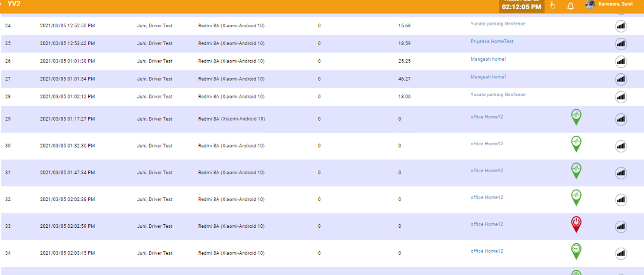The height and width of the screenshot is (275, 644).
Task: Open Yusata parking Geofence link in row 24
Action: pyautogui.click(x=498, y=24)
